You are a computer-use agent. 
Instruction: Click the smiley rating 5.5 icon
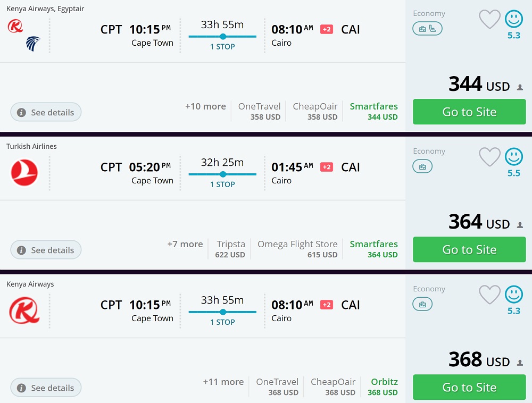point(514,157)
